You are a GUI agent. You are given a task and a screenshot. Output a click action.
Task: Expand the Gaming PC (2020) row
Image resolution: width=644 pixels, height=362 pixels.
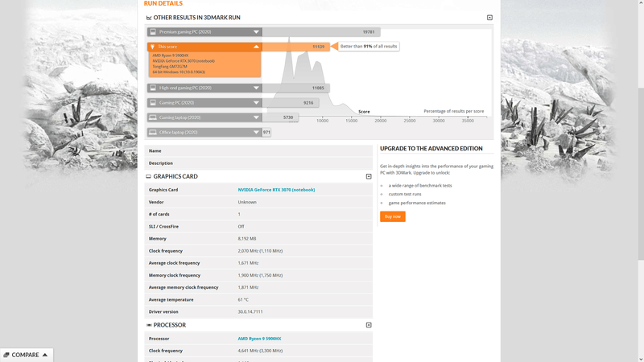(x=256, y=103)
